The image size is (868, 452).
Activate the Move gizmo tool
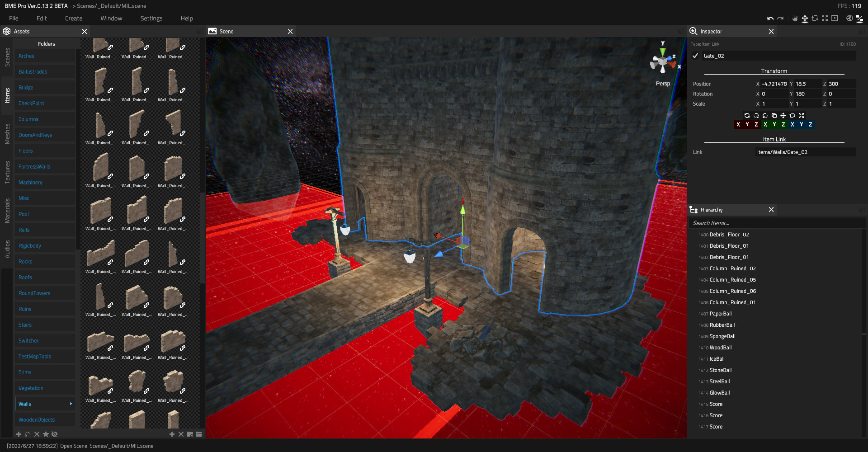coord(805,19)
